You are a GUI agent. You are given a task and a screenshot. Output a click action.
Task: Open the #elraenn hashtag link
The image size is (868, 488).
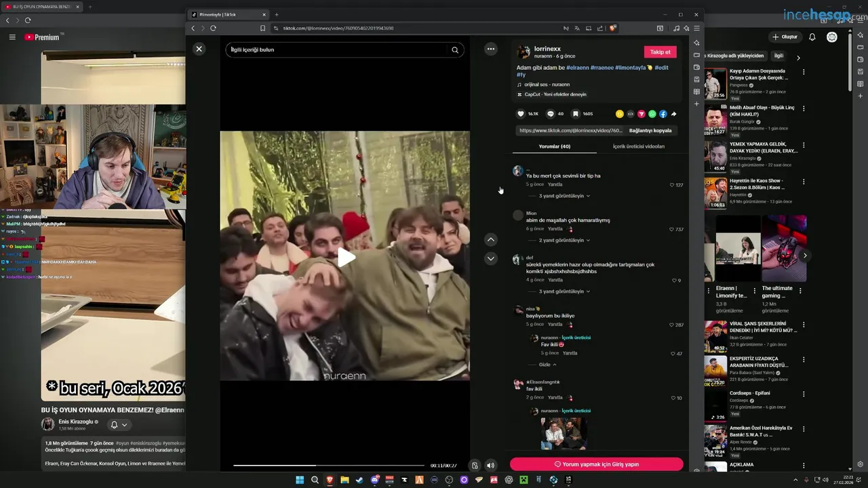tap(578, 68)
